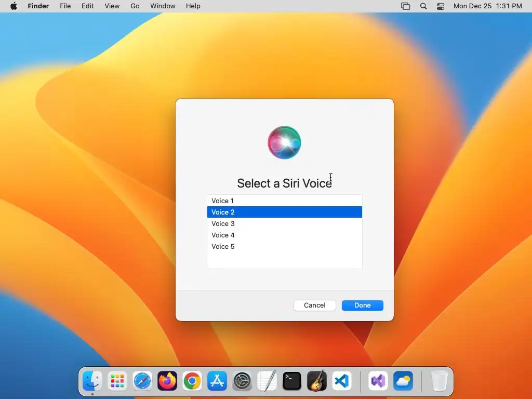This screenshot has height=399, width=532.
Task: Open GarageBand guitar icon in Dock
Action: pyautogui.click(x=317, y=381)
